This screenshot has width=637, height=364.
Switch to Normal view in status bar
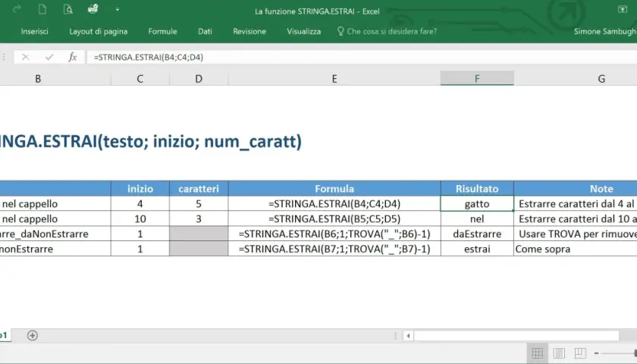[537, 353]
